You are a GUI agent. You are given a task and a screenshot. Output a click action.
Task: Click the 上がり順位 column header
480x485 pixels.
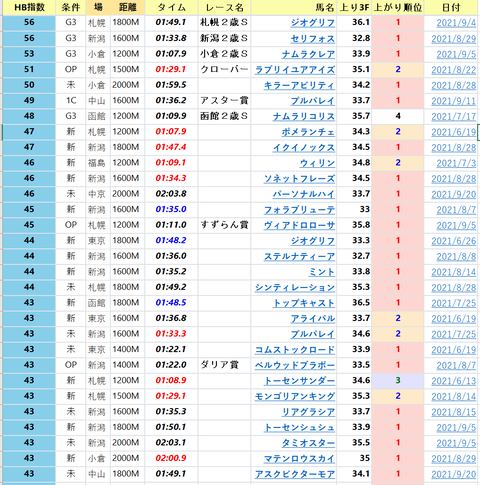[398, 7]
